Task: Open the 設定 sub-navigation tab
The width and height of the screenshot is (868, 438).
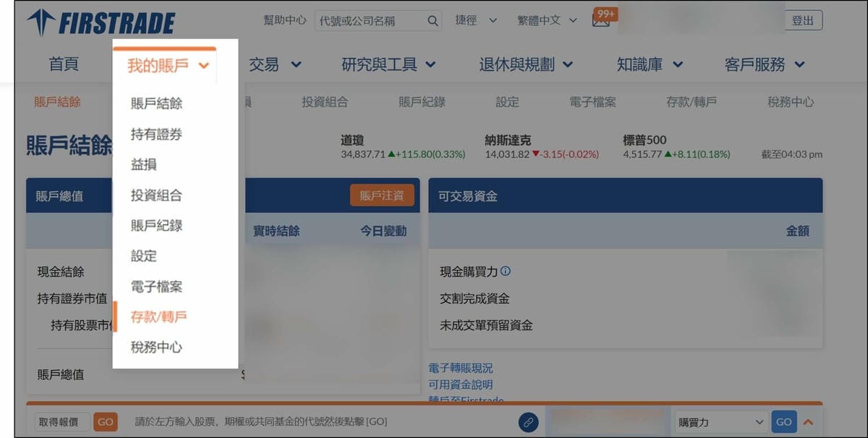Action: point(507,102)
